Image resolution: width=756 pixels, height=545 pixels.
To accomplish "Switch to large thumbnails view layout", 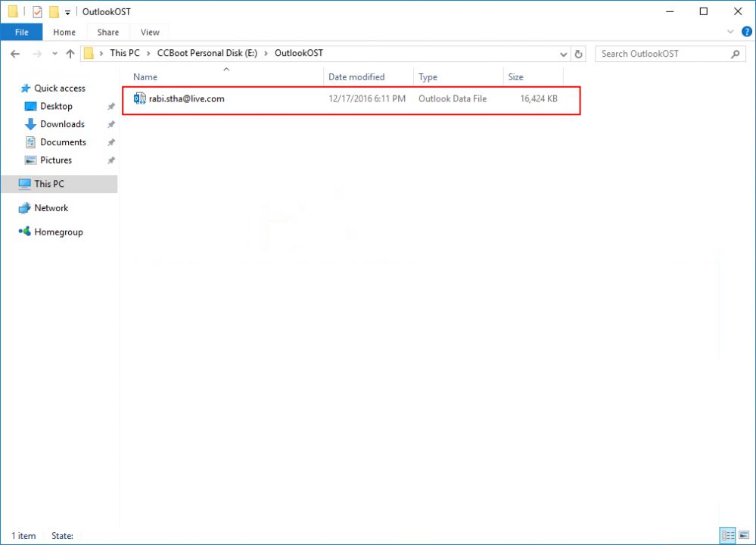I will click(744, 535).
